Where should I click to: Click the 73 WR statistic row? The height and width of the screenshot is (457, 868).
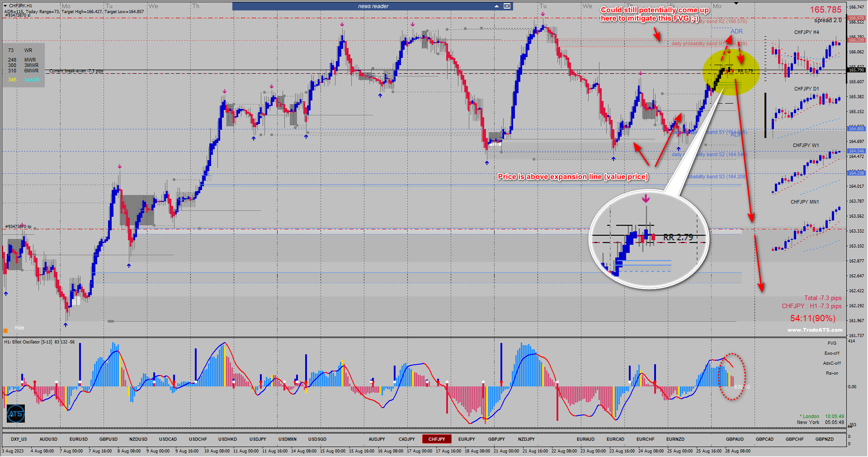pos(20,51)
